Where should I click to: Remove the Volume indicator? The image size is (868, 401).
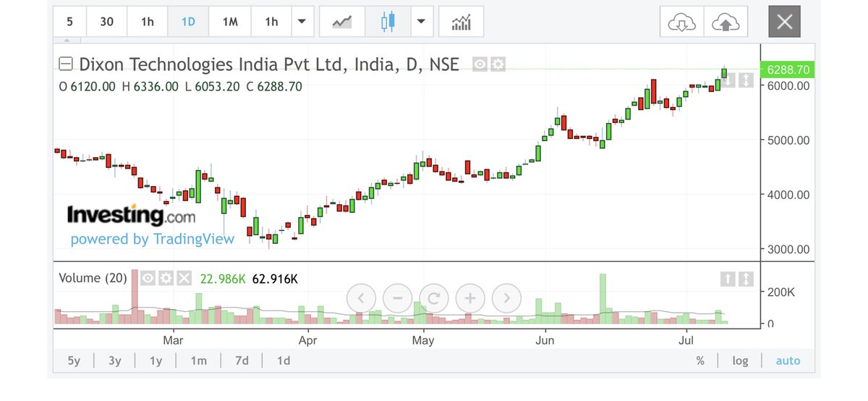[184, 278]
